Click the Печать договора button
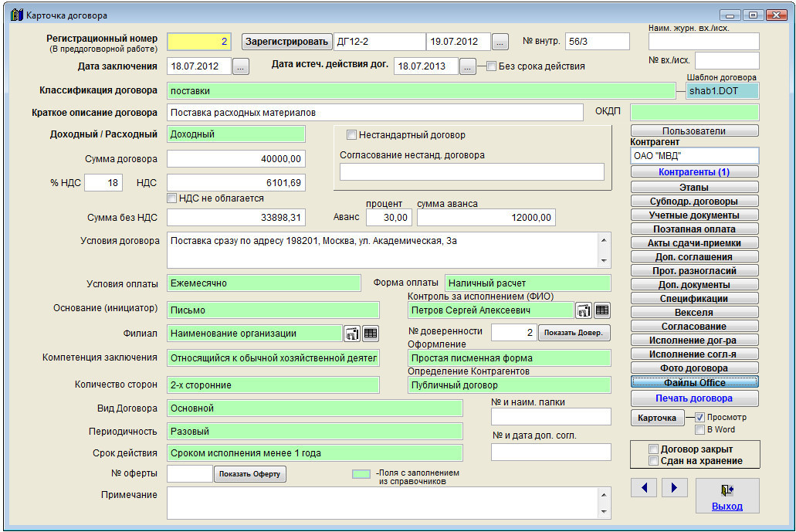 tap(694, 398)
